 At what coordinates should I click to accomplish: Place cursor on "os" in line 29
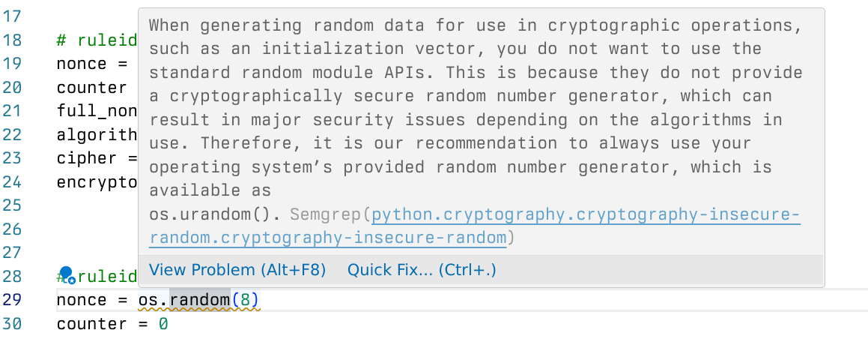148,300
